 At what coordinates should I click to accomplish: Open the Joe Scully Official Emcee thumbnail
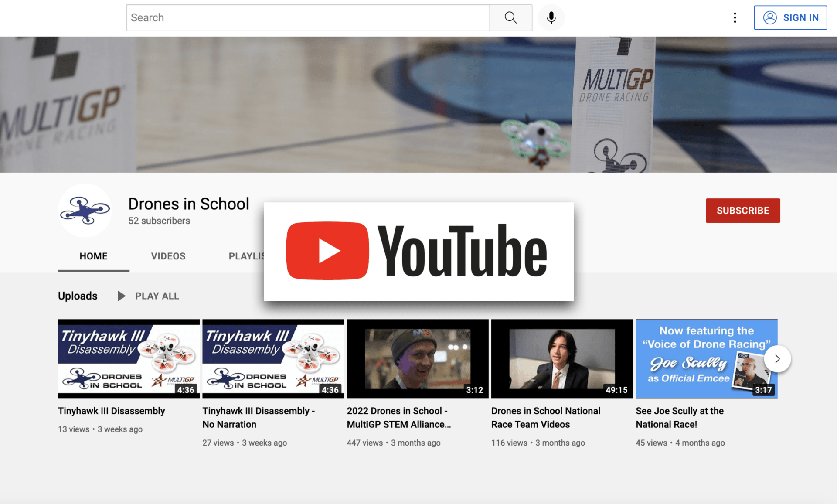706,359
